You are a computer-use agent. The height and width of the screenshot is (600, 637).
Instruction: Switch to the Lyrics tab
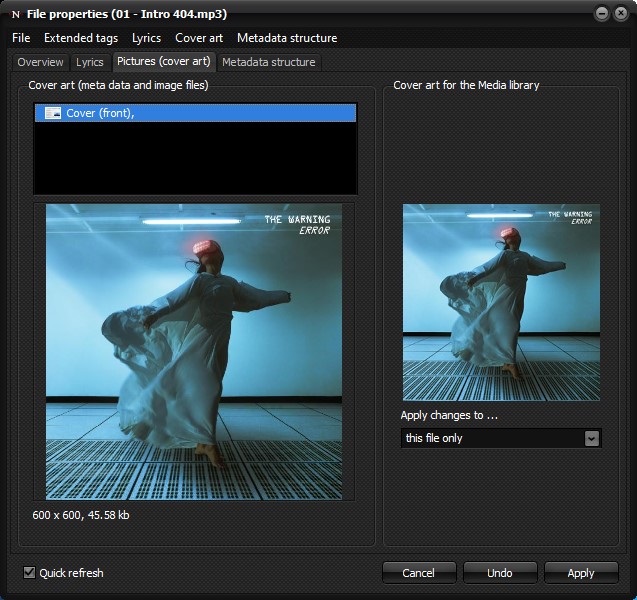coord(90,62)
